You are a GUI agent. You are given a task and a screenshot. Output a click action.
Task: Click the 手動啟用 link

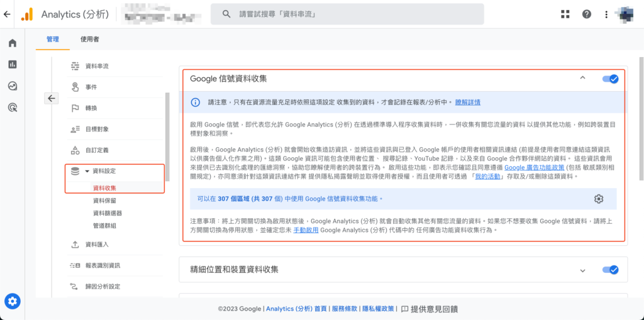pos(306,230)
